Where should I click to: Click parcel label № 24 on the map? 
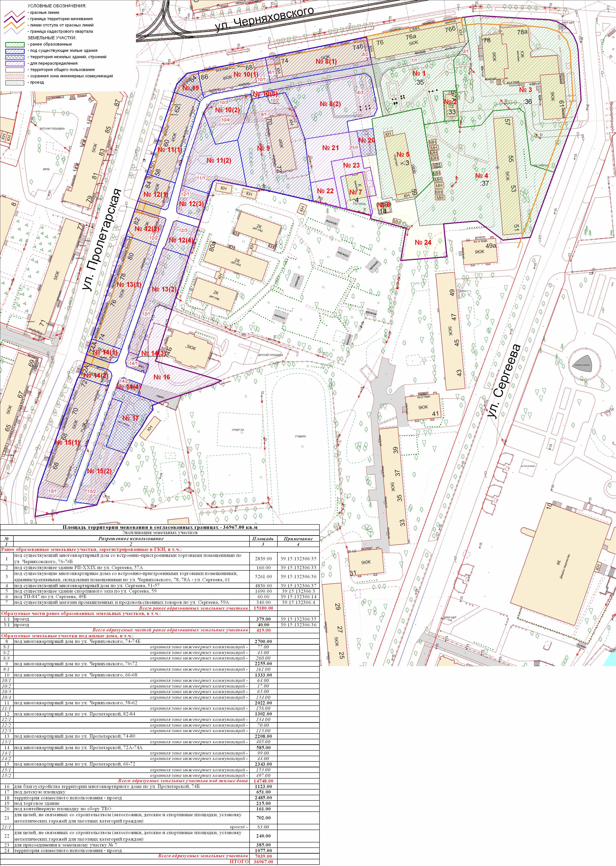click(423, 242)
